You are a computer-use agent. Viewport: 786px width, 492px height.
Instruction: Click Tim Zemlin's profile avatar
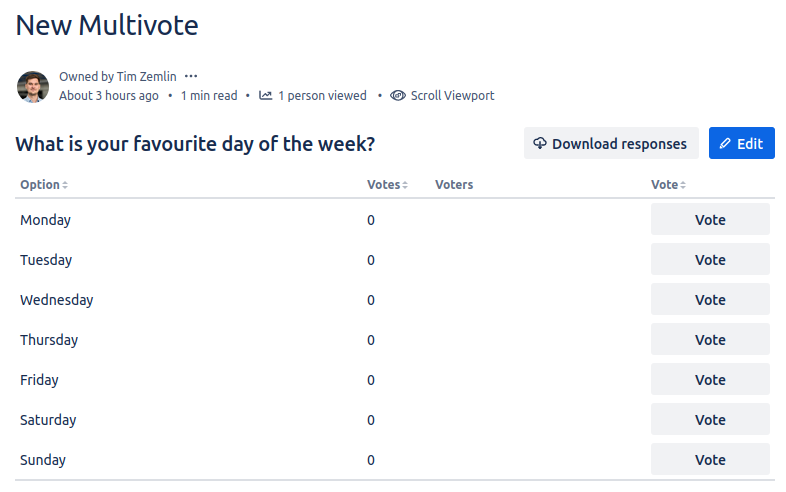[x=33, y=87]
